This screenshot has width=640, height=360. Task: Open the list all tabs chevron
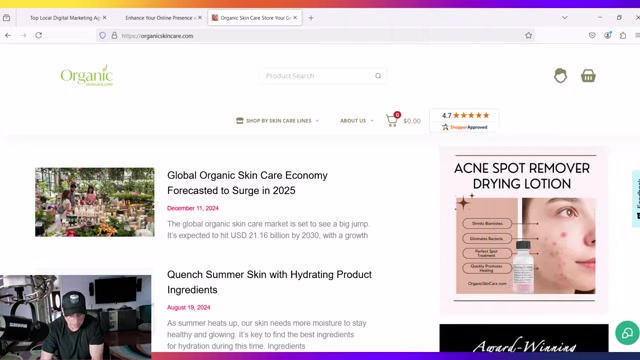tap(564, 18)
